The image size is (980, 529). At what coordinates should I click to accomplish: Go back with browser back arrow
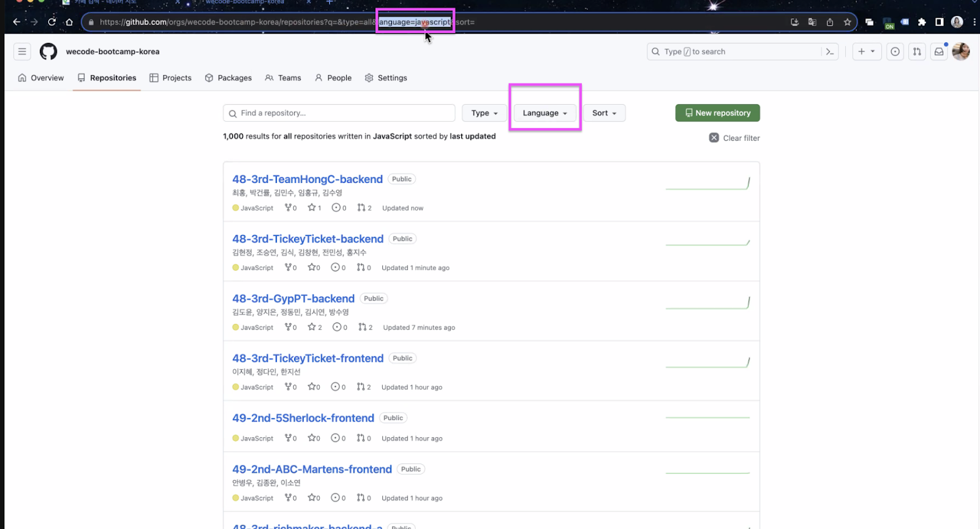tap(17, 22)
